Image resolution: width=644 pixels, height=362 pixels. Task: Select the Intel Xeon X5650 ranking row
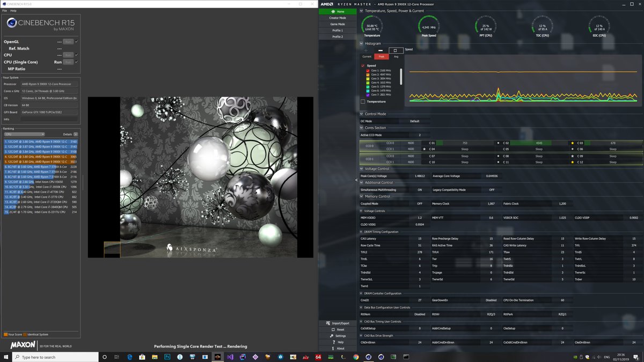click(41, 182)
